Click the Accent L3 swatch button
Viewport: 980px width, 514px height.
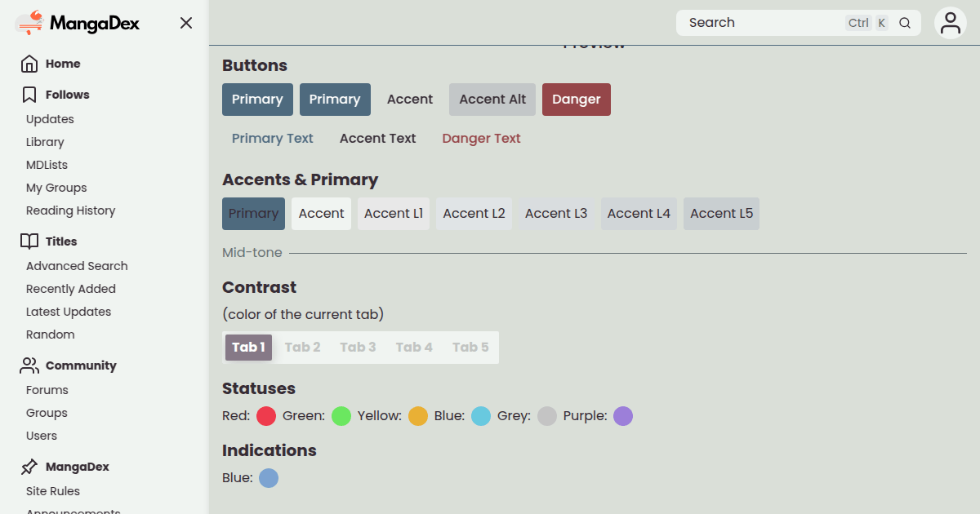[x=555, y=214]
